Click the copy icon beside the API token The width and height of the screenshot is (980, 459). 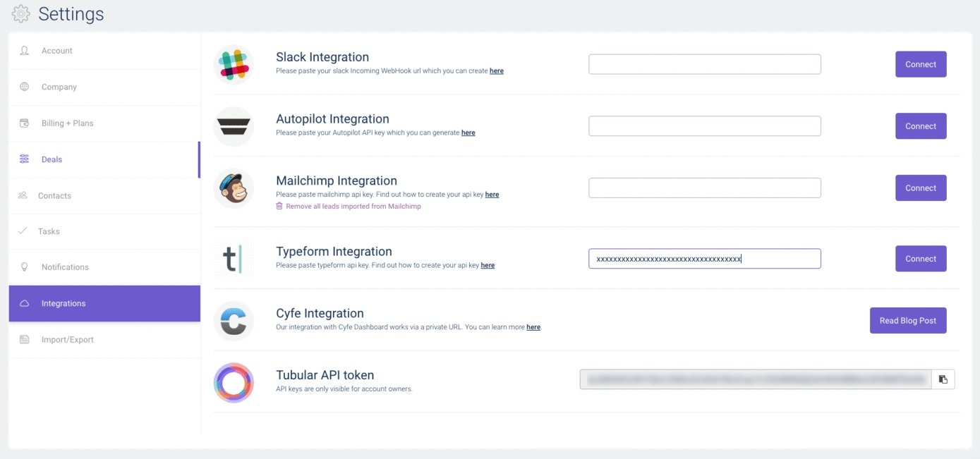(x=943, y=379)
